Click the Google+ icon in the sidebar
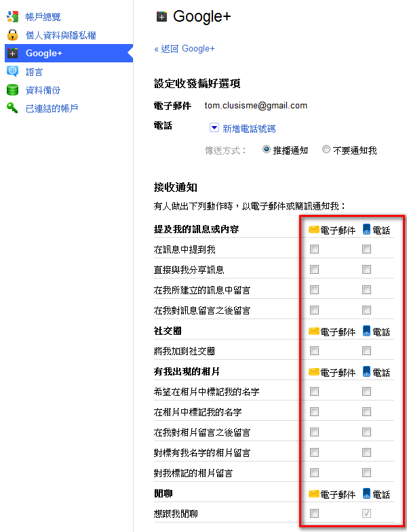 (x=13, y=54)
